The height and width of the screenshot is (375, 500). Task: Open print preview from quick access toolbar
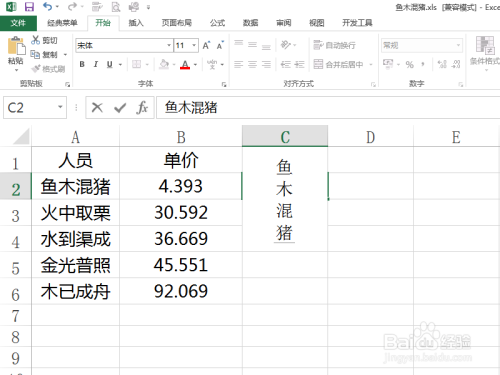(116, 7)
